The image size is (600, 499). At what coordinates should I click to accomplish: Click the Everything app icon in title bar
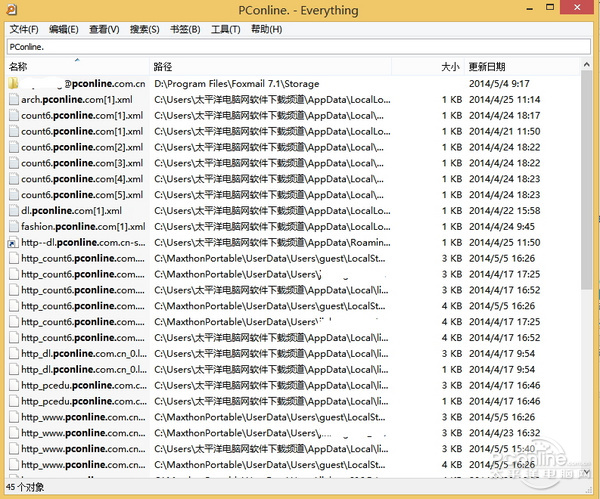(11, 9)
